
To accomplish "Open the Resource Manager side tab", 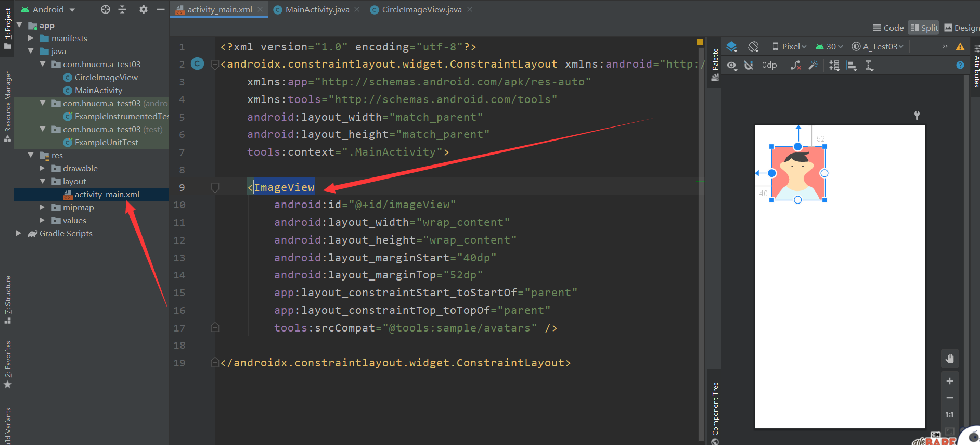I will click(x=7, y=107).
